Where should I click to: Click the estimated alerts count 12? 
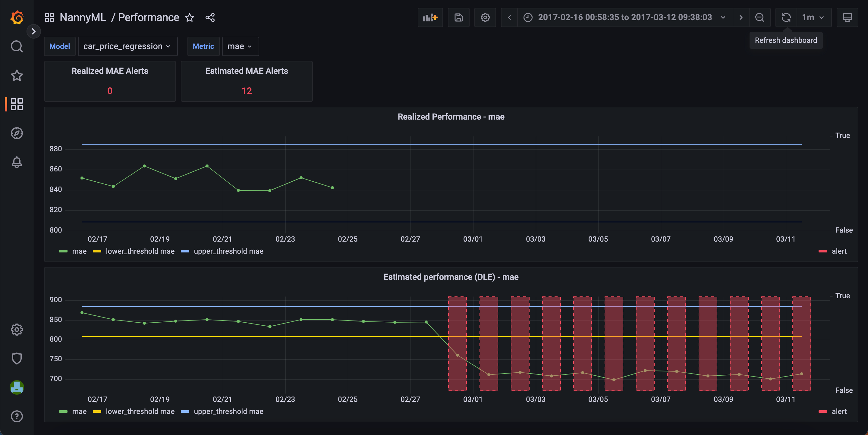coord(247,91)
